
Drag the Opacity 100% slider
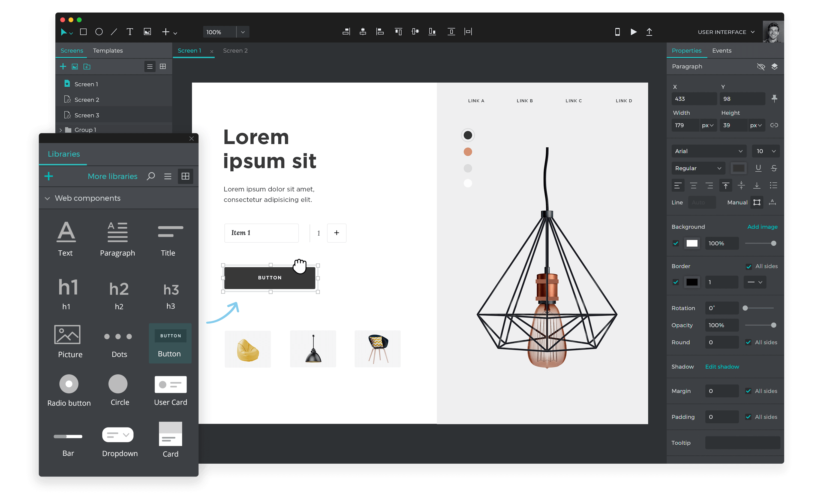pyautogui.click(x=774, y=325)
